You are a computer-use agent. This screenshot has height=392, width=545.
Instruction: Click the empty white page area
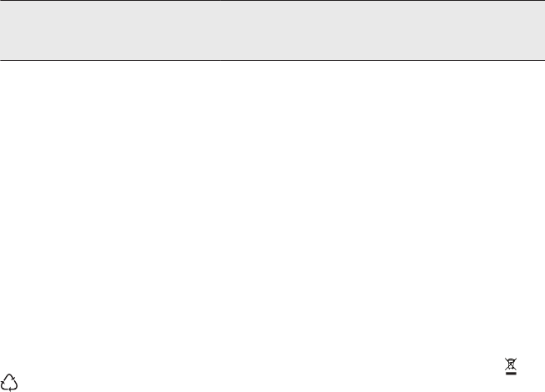coord(272,208)
